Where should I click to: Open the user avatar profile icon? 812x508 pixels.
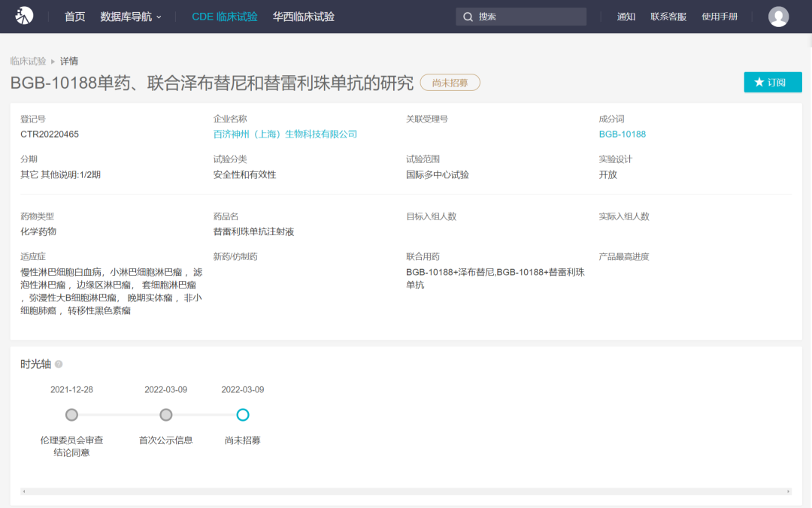778,17
